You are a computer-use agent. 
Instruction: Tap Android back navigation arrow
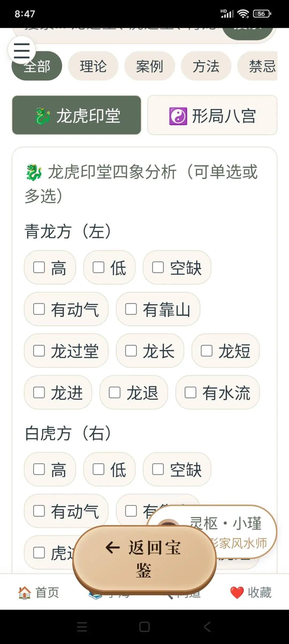point(207,627)
